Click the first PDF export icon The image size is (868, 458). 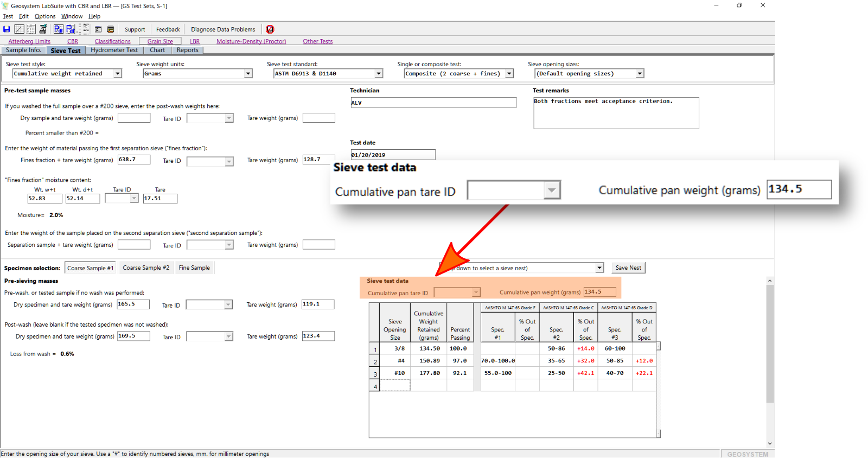point(58,29)
